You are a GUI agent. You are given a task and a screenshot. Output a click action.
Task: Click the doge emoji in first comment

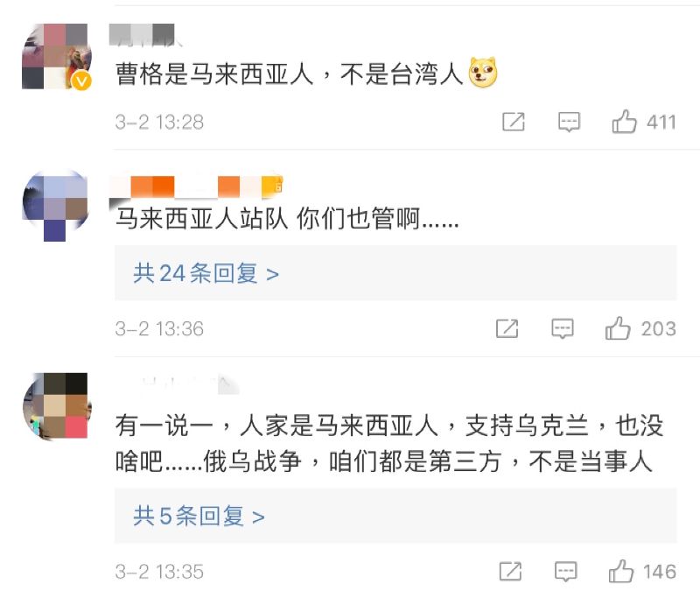point(483,75)
